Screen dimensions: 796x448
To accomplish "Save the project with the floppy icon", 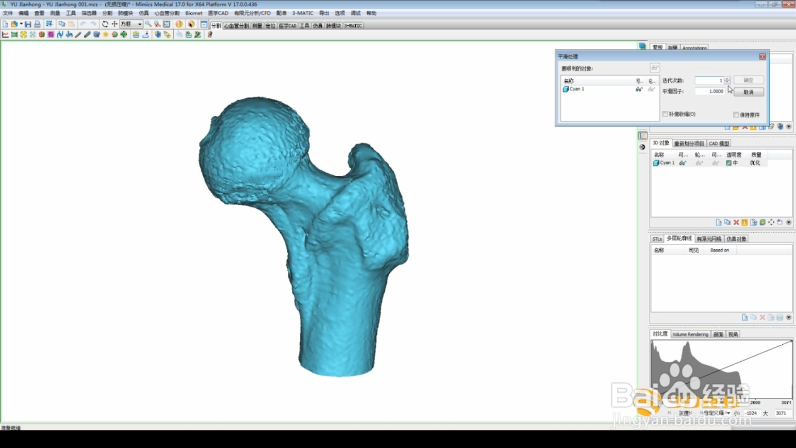I will tap(28, 24).
